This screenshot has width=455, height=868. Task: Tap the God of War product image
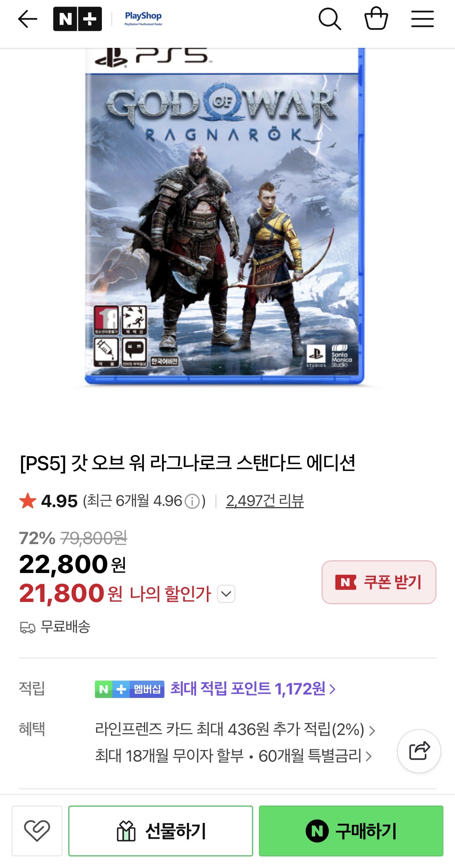coord(225,216)
